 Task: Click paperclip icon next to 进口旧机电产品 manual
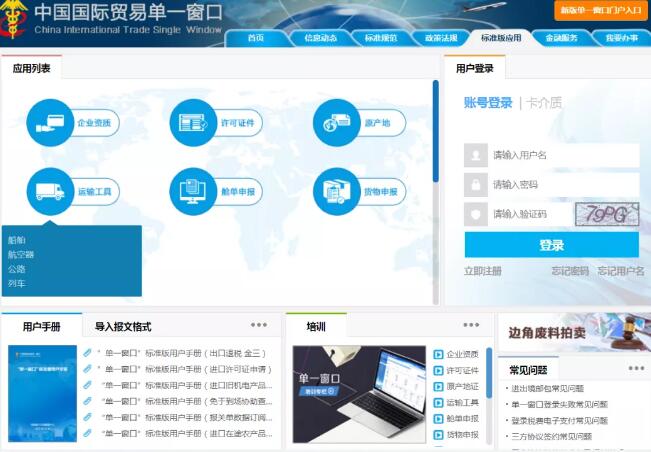coord(87,385)
